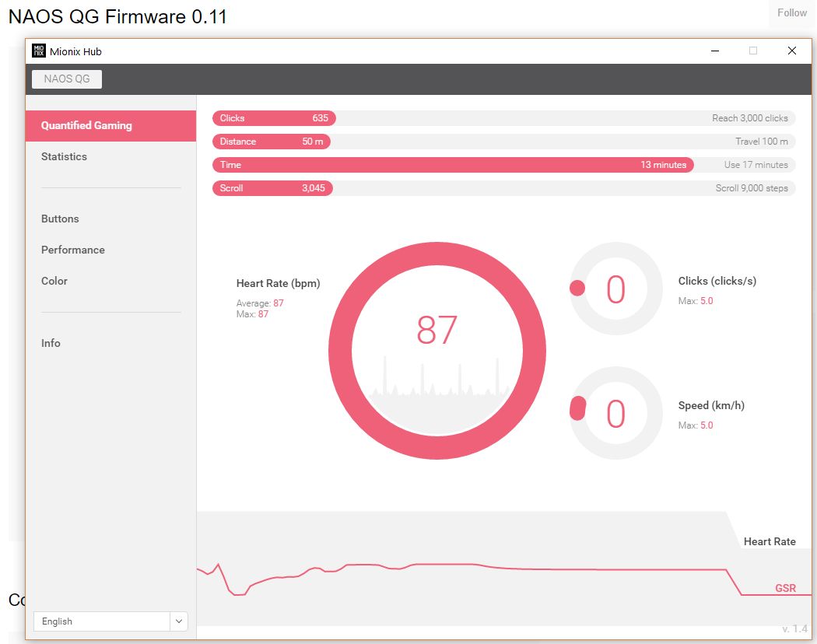The image size is (817, 644).
Task: Click Max 5.0 under Clicks label
Action: [x=696, y=301]
